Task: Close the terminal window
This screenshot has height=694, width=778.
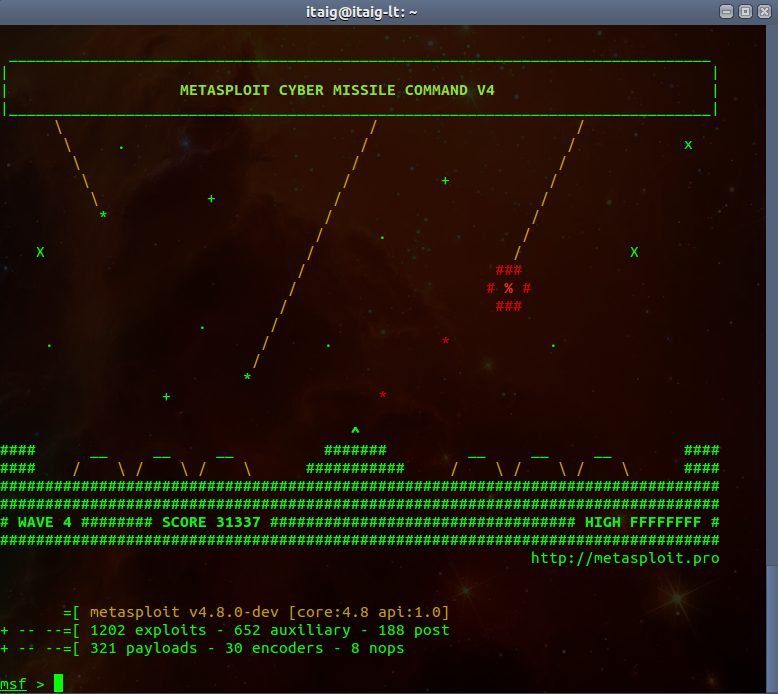Action: 764,11
